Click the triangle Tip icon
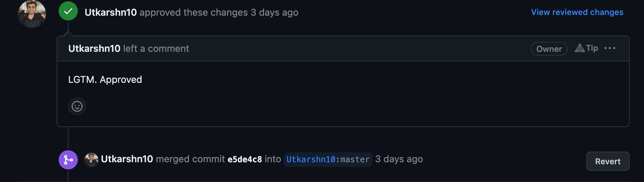The height and width of the screenshot is (182, 644). point(580,48)
